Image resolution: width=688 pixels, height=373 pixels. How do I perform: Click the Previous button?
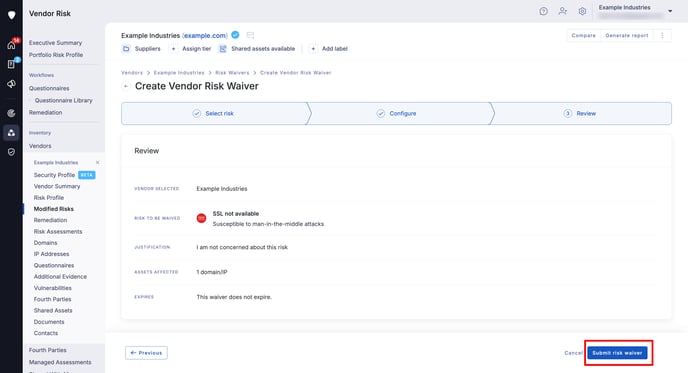(146, 353)
